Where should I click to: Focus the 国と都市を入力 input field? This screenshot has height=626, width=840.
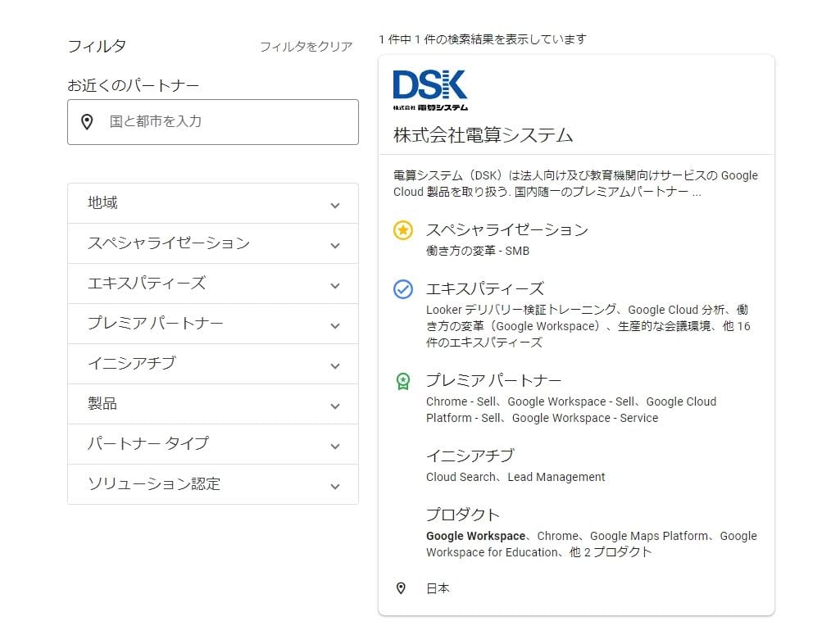[213, 122]
